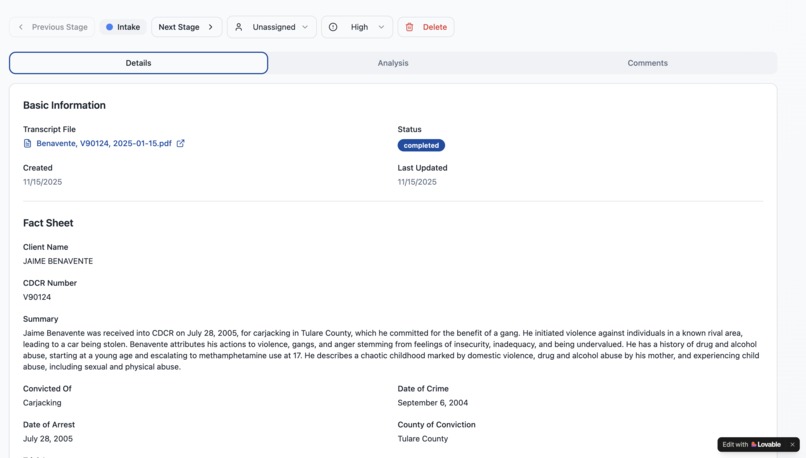Click the blue dot in Intake badge

(x=109, y=27)
